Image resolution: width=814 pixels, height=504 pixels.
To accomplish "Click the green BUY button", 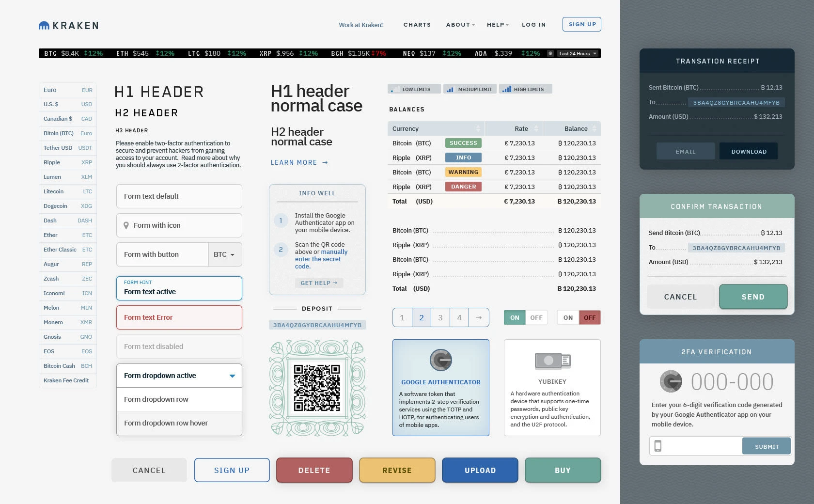I will click(563, 470).
